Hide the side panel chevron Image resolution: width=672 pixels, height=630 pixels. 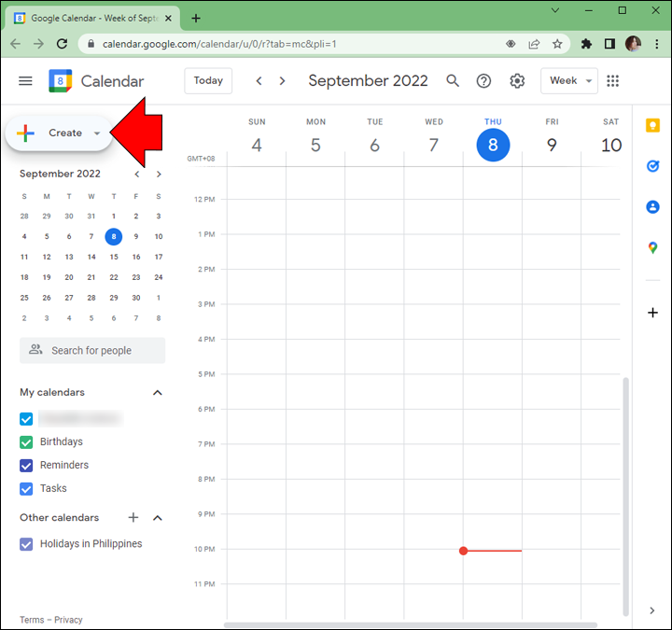651,610
